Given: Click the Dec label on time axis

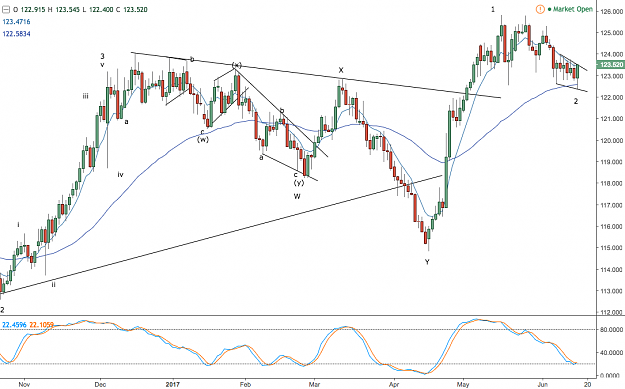Looking at the screenshot, I should [101, 384].
